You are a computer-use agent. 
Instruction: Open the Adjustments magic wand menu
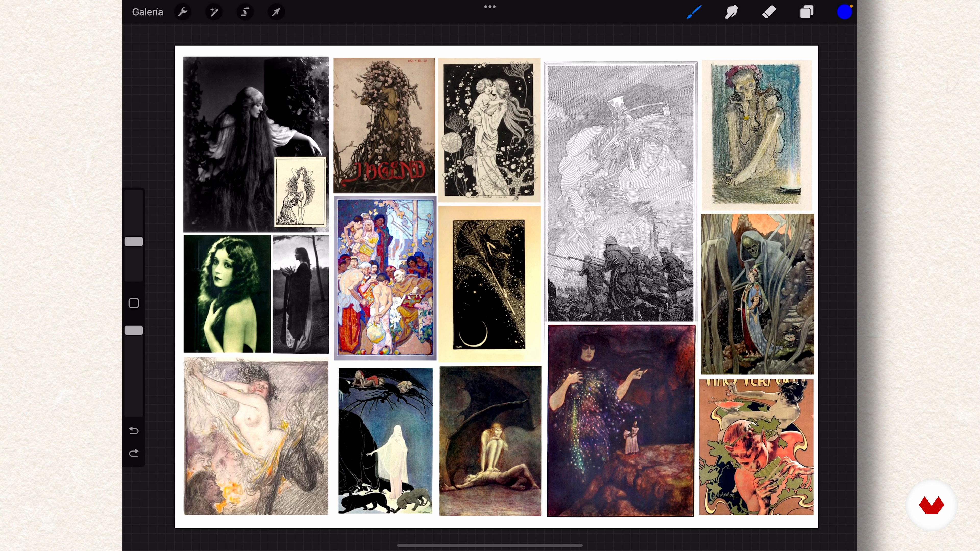click(214, 12)
